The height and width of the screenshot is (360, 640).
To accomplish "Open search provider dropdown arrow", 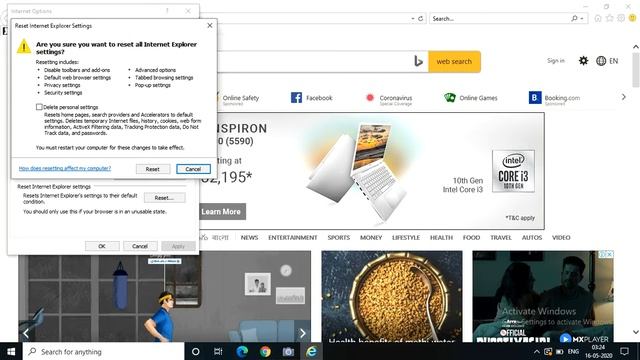I will [x=582, y=19].
